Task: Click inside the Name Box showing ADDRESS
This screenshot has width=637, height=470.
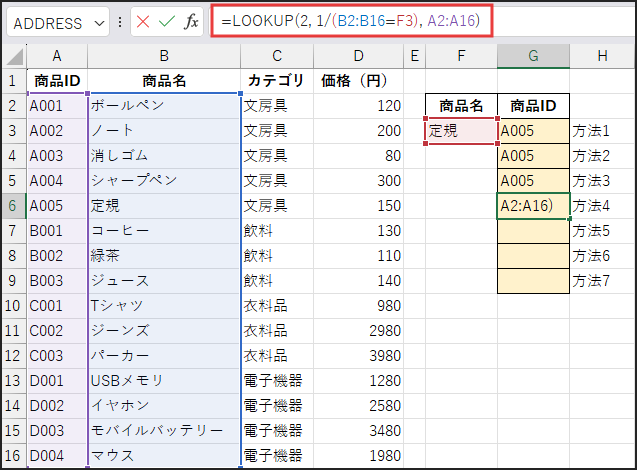Action: [x=48, y=23]
